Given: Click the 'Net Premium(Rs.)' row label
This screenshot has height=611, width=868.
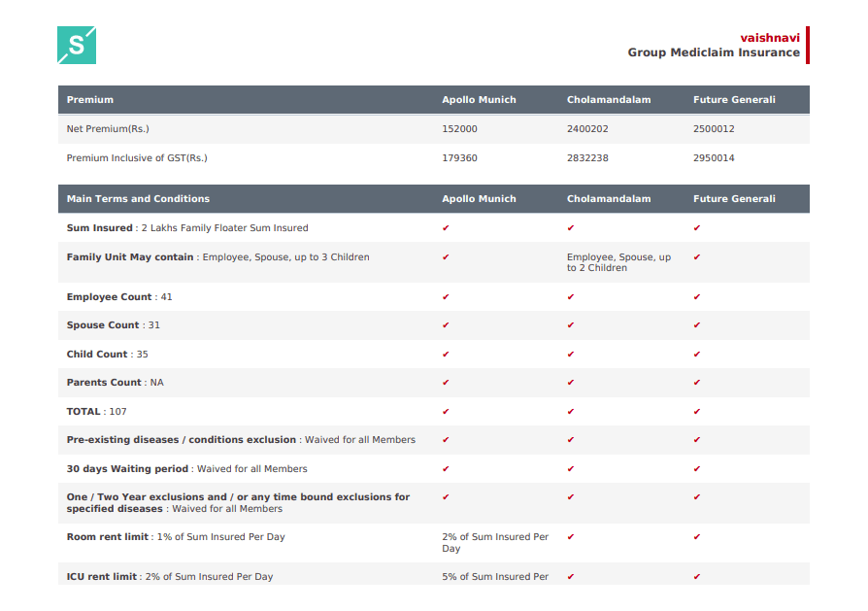Looking at the screenshot, I should click(108, 129).
